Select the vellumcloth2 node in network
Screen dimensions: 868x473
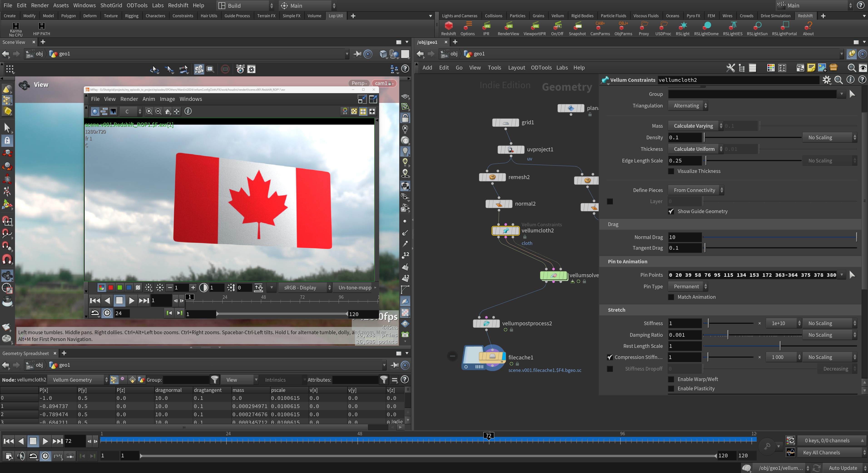506,231
